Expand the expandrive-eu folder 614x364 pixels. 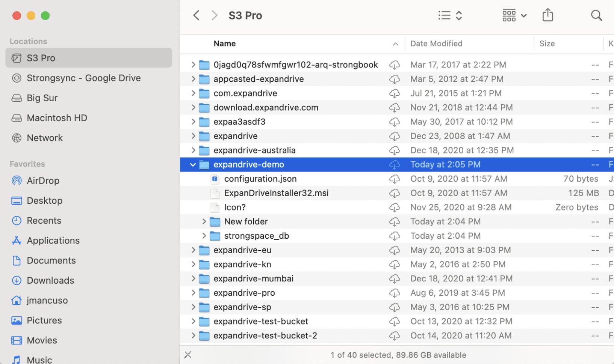[x=193, y=250]
